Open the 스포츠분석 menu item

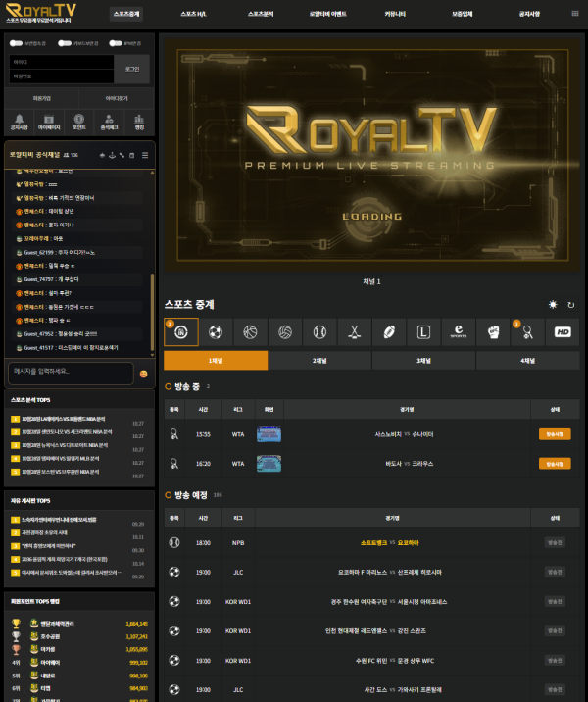tap(261, 14)
